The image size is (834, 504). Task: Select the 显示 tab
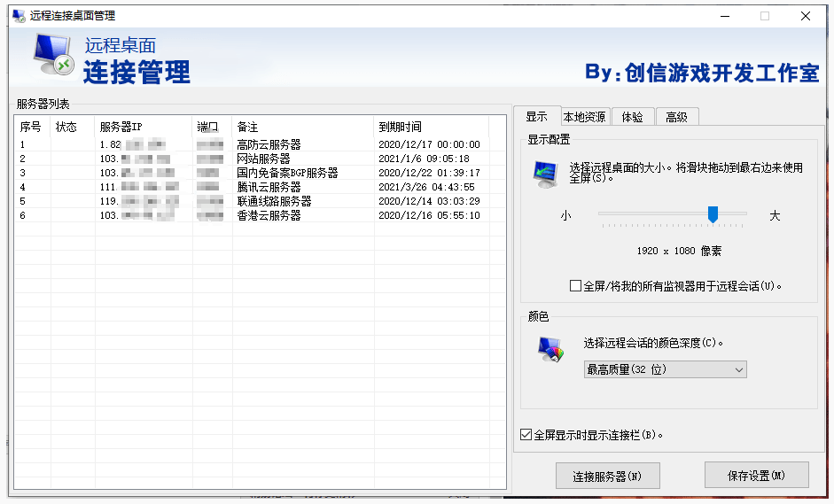click(536, 116)
